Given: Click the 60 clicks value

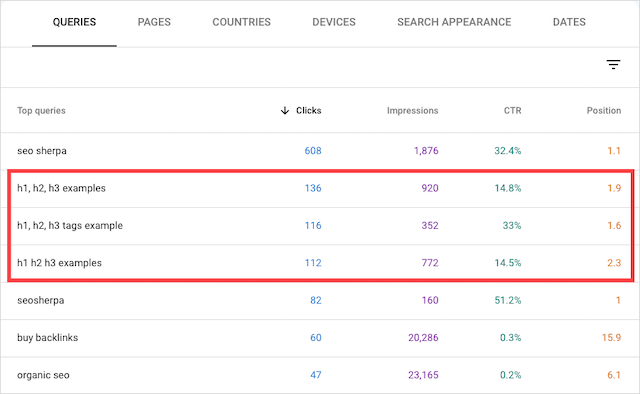Looking at the screenshot, I should click(x=316, y=338).
